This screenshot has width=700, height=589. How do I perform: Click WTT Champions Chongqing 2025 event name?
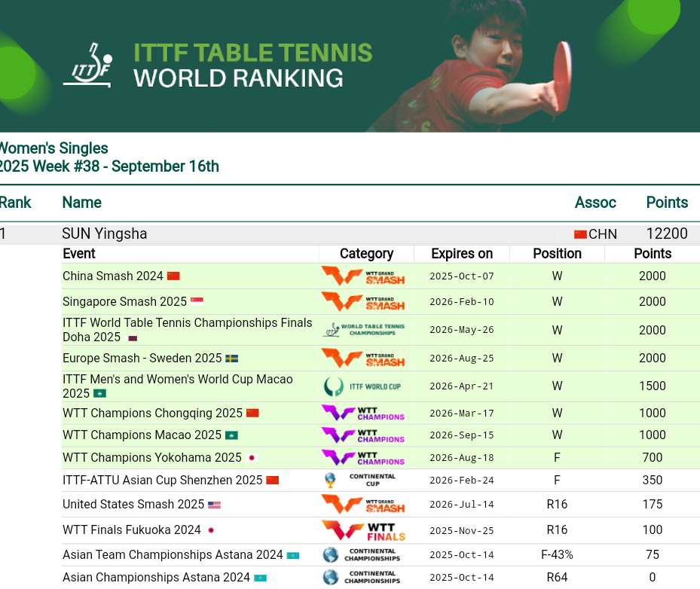click(x=152, y=414)
